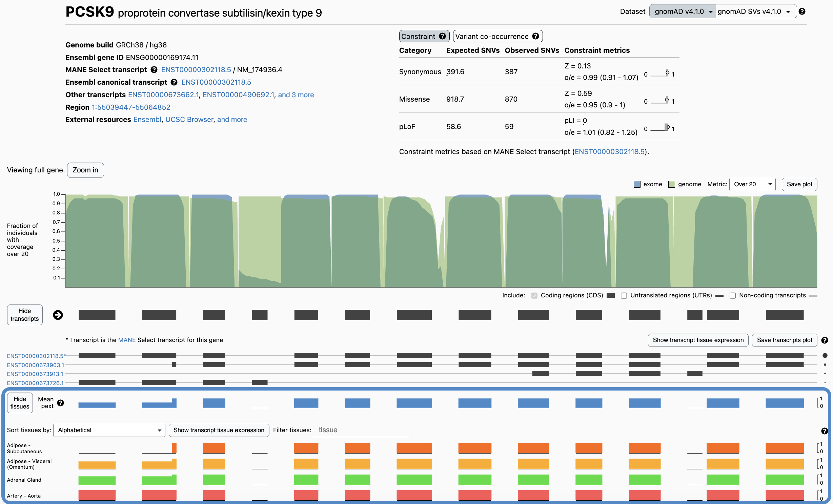Click question mark inside Variant co-occurrence tab
Viewport: 833px width, 504px height.
coord(535,36)
